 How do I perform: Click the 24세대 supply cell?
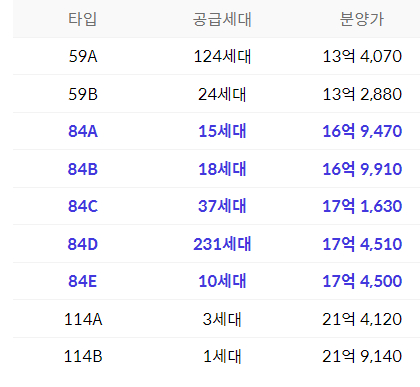pyautogui.click(x=222, y=94)
